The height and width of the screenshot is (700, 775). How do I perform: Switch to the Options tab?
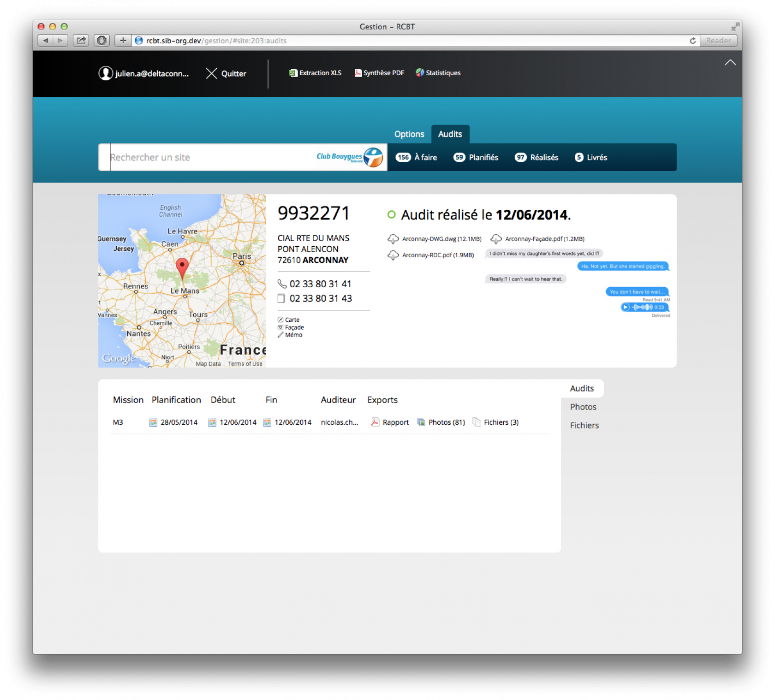pos(409,134)
